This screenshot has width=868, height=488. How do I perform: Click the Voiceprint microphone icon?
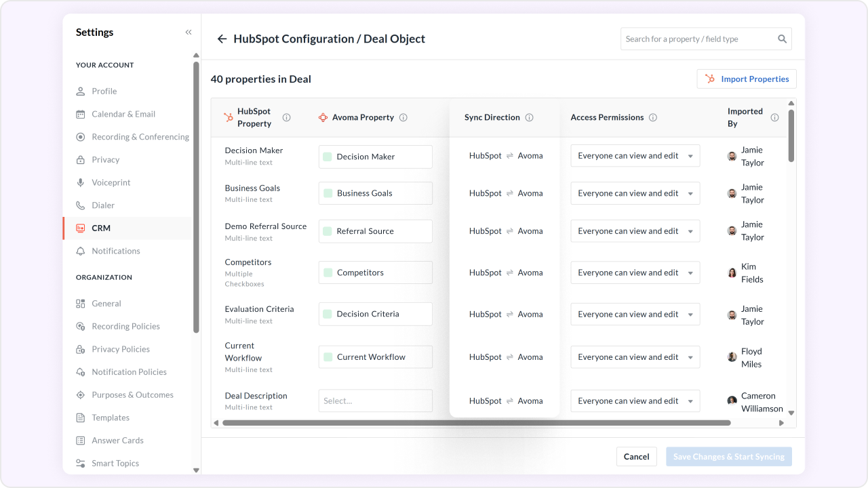[x=81, y=182]
